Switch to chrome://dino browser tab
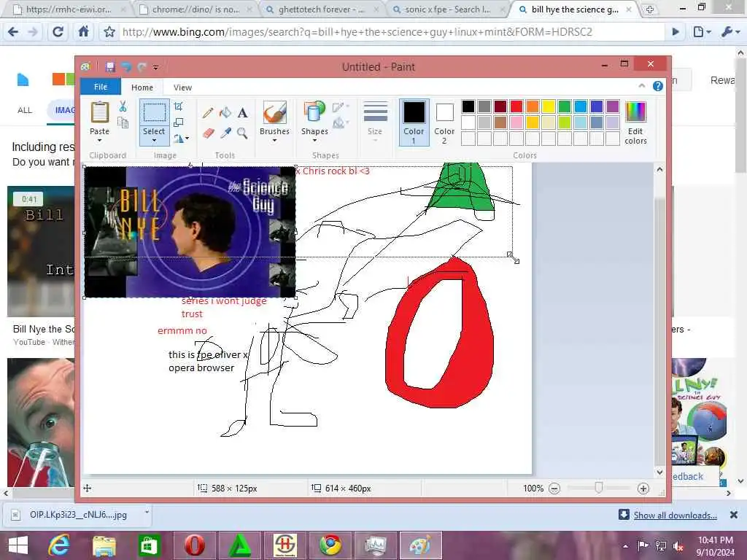The image size is (747, 560). [x=196, y=9]
